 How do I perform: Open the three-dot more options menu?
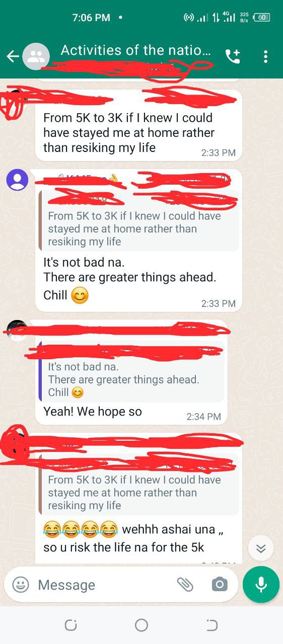point(265,56)
